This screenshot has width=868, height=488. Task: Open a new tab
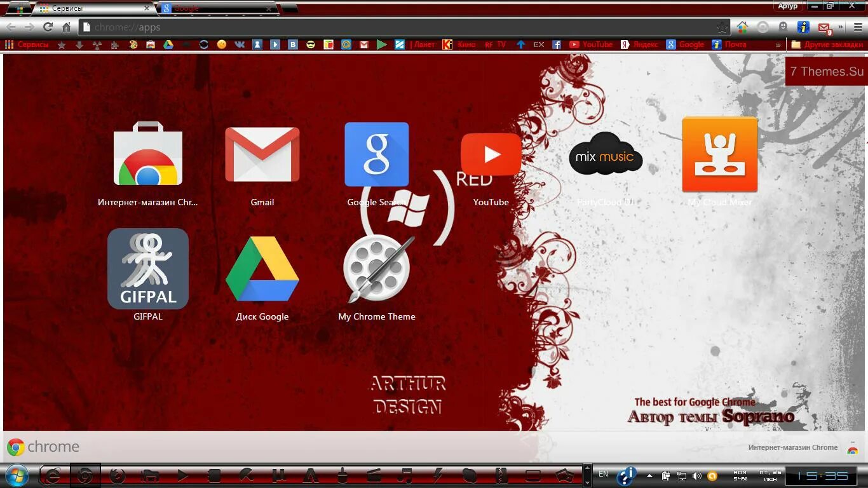[289, 8]
